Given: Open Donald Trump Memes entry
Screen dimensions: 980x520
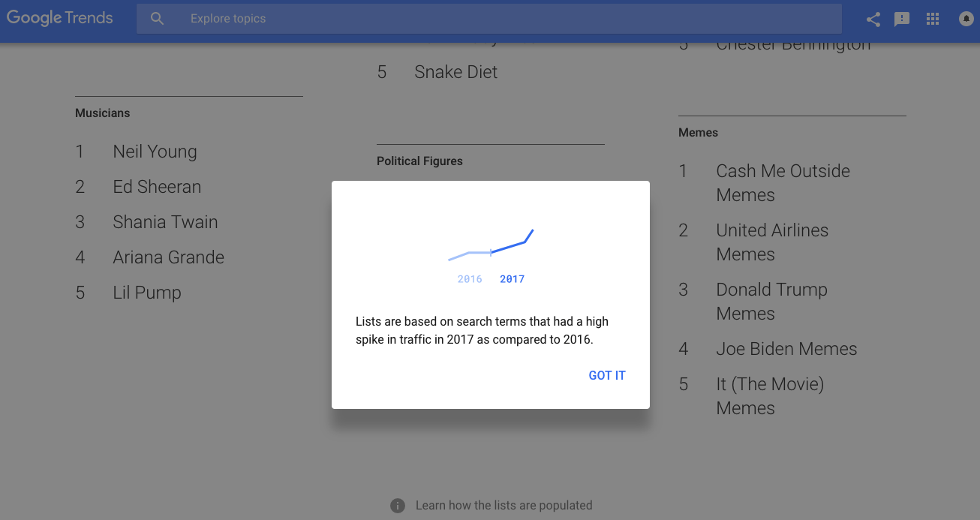Looking at the screenshot, I should pyautogui.click(x=771, y=302).
